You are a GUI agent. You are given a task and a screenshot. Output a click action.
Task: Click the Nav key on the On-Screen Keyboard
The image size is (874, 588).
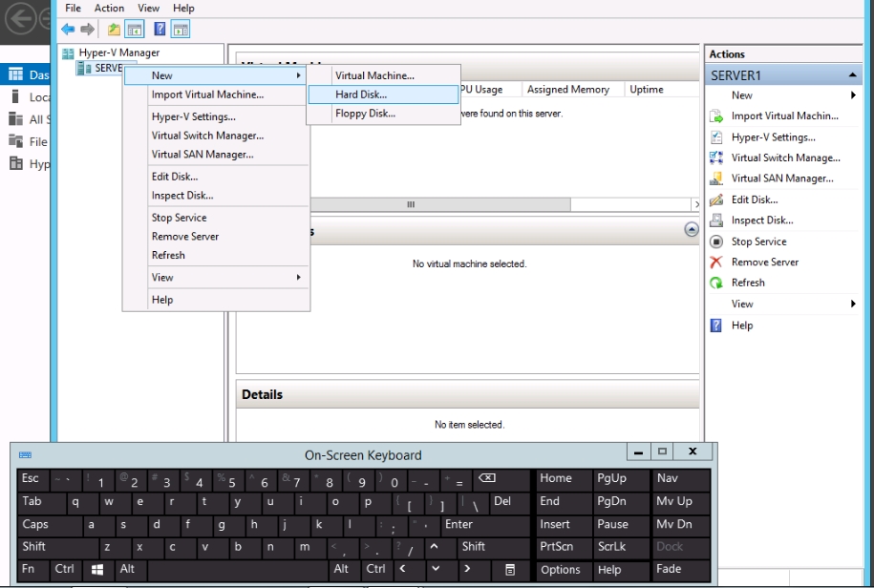[x=681, y=479]
